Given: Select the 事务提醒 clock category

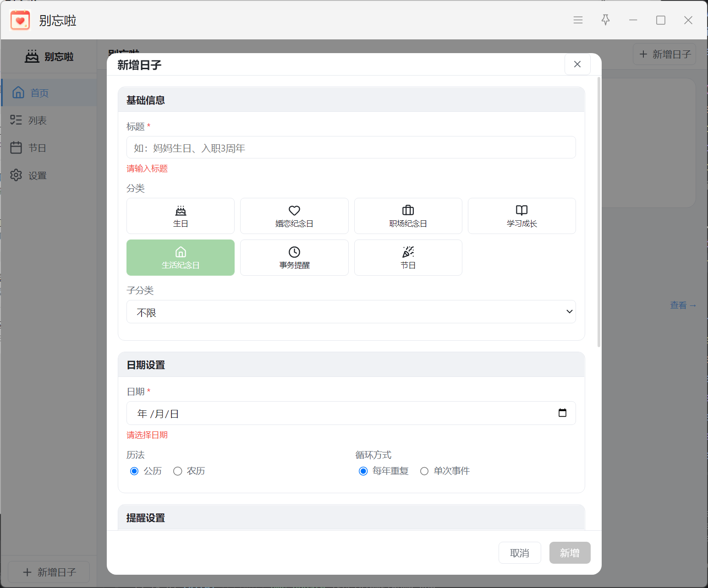Looking at the screenshot, I should click(294, 258).
